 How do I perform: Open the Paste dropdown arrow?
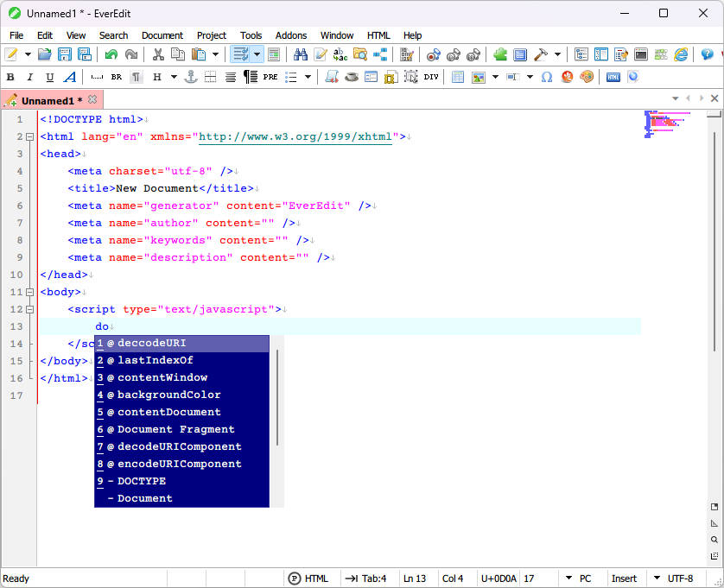click(x=215, y=54)
